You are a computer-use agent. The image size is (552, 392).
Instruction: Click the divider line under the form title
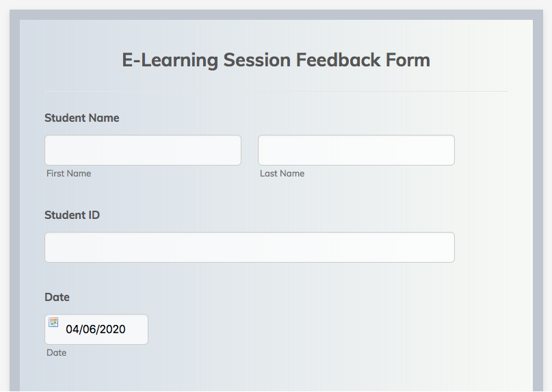(276, 91)
